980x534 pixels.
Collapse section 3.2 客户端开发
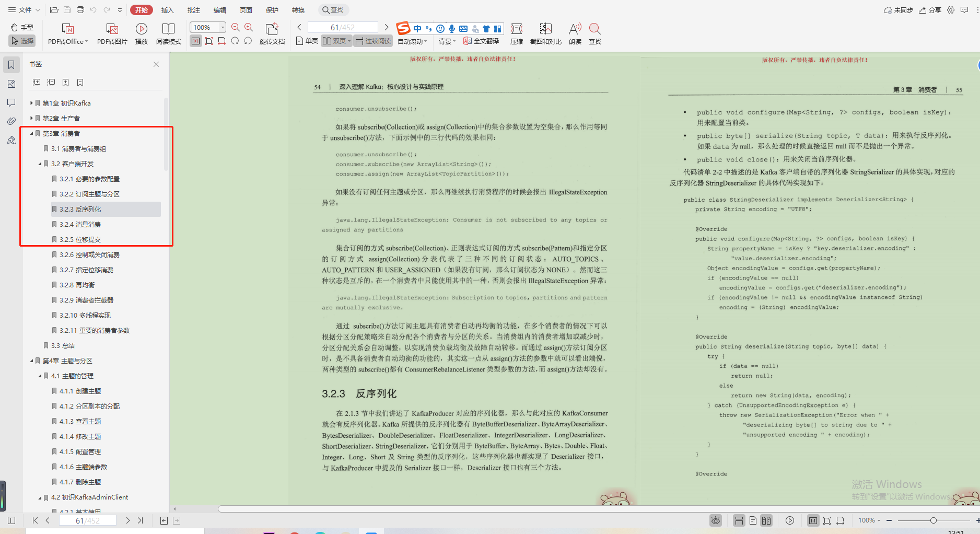click(x=40, y=164)
